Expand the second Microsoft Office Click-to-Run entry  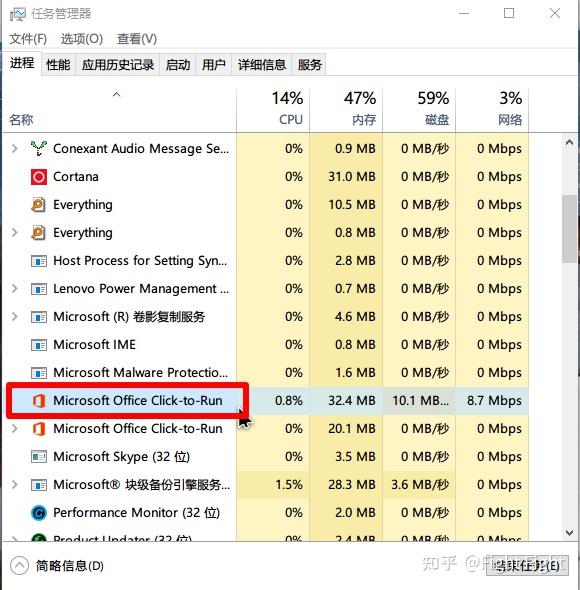(15, 429)
